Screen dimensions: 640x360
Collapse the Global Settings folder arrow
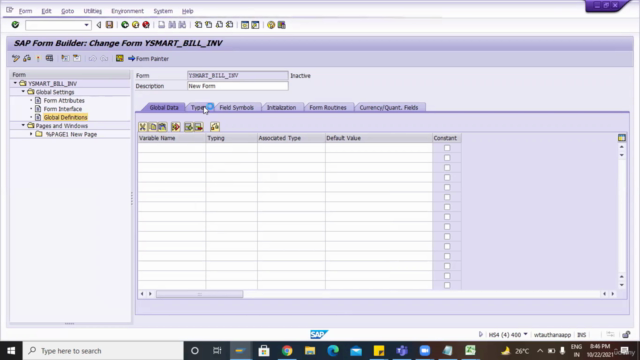[x=23, y=92]
